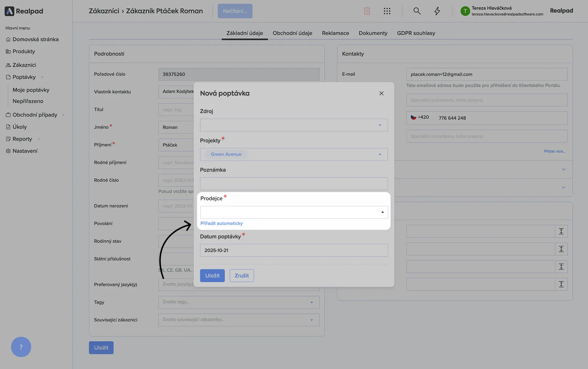
Task: Click the trash delete icon in header
Action: [367, 11]
